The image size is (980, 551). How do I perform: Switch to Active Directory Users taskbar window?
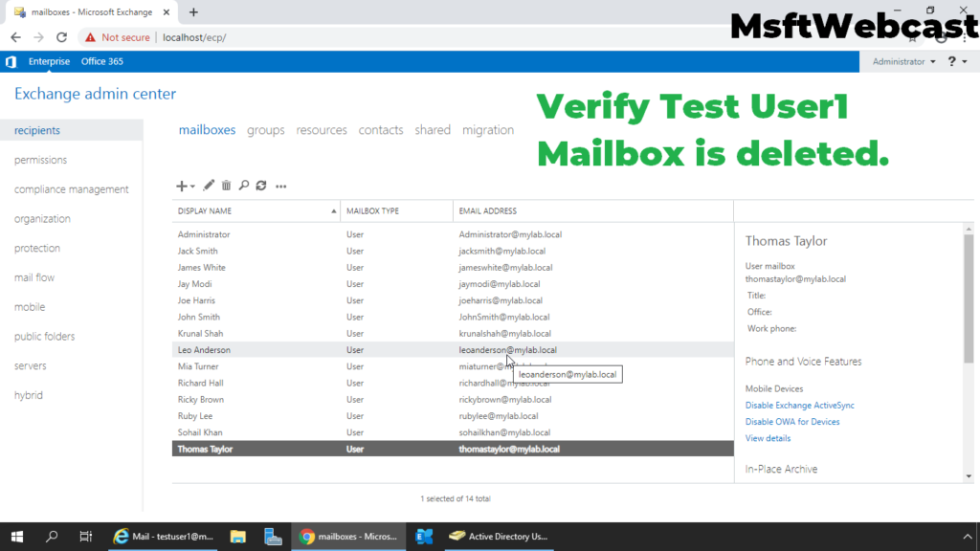pyautogui.click(x=500, y=536)
